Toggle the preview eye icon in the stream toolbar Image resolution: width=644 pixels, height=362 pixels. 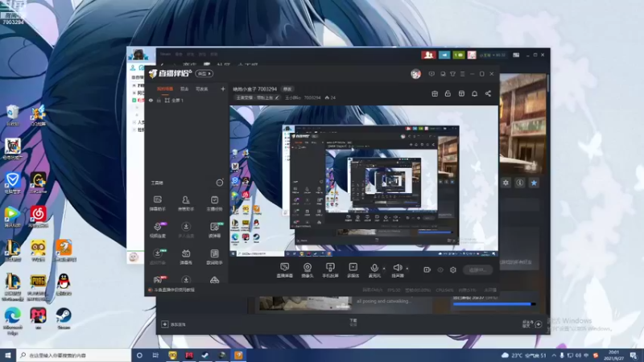point(440,269)
